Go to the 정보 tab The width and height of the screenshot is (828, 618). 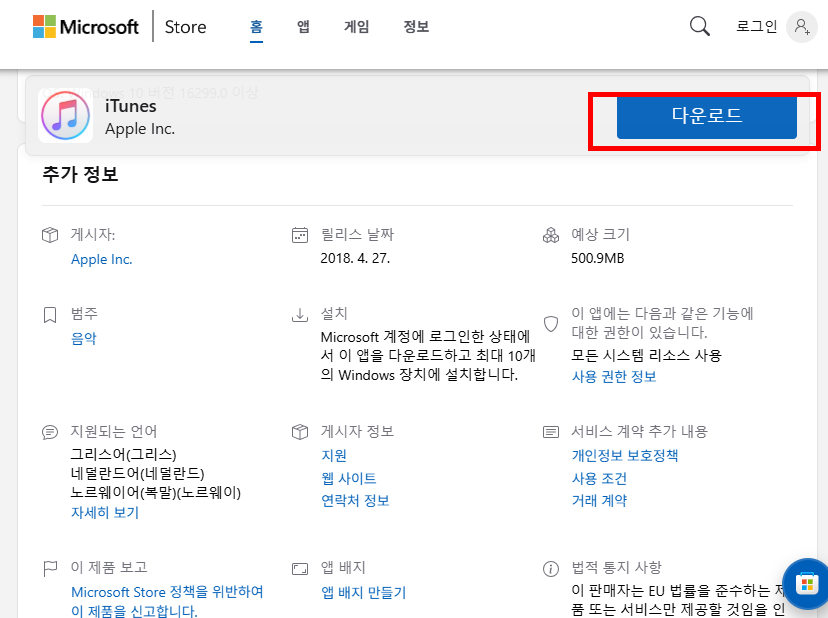coord(416,26)
